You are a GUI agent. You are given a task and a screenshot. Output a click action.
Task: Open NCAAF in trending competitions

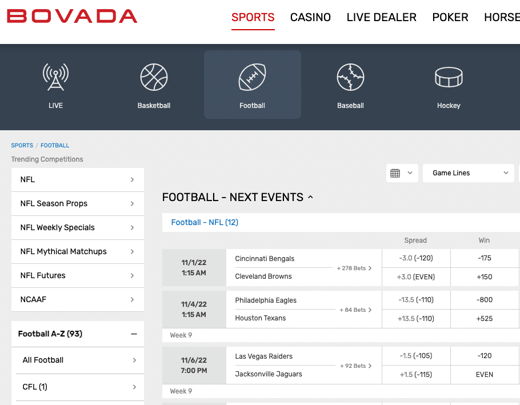[x=78, y=299]
